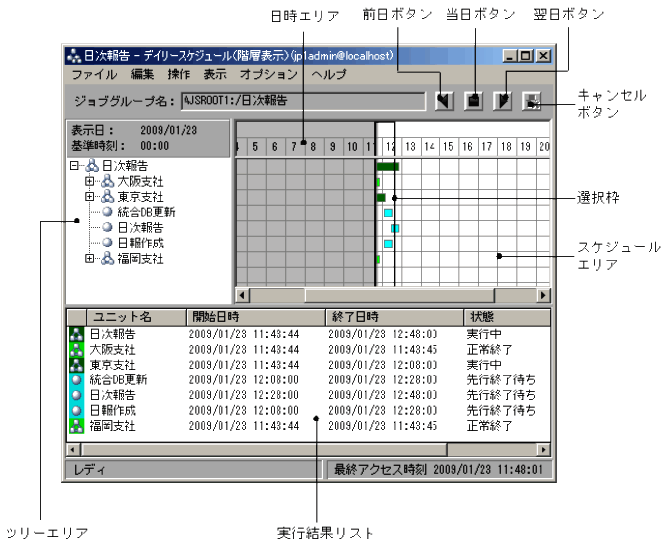The height and width of the screenshot is (549, 672).
Task: Click the cyan bar in the 日次報告 job row
Action: point(395,228)
